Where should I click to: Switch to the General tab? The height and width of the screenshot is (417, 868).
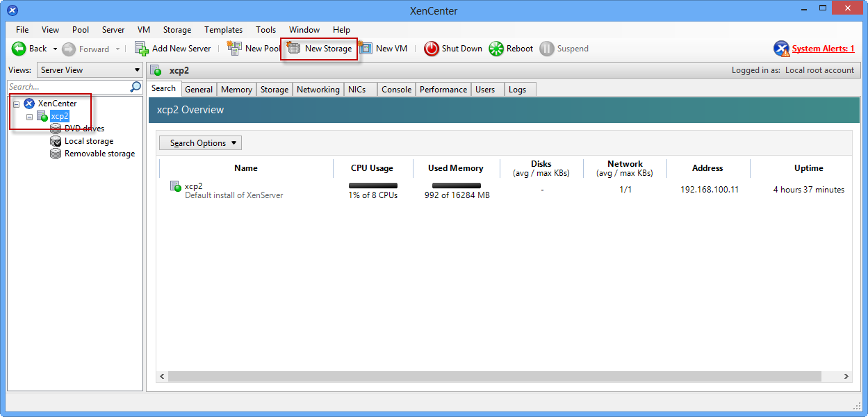[199, 90]
